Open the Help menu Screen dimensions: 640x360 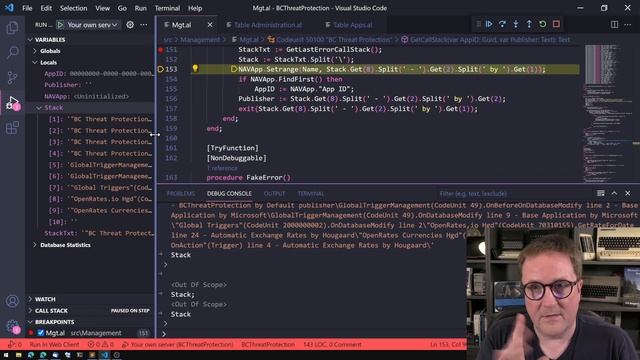(195, 8)
